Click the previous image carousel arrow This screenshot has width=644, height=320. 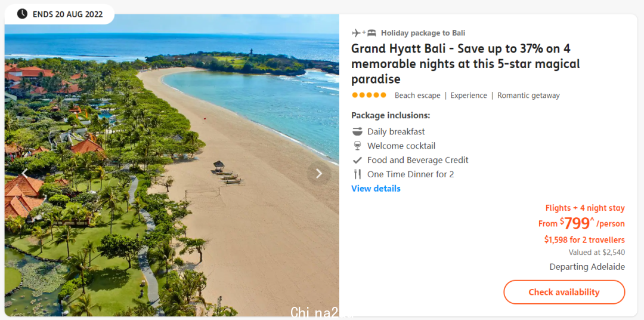24,174
